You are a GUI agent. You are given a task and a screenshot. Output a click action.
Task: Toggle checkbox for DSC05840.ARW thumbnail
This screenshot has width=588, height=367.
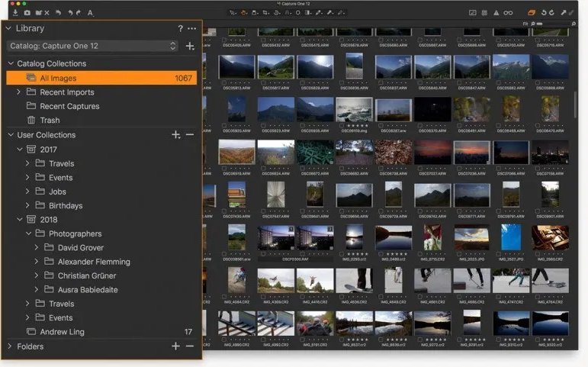tap(420, 83)
